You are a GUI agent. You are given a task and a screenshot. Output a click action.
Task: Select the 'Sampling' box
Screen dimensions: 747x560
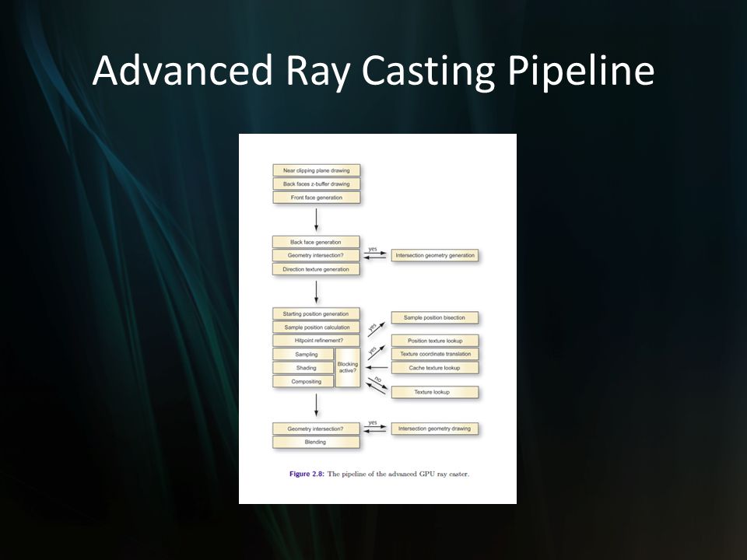tap(303, 355)
